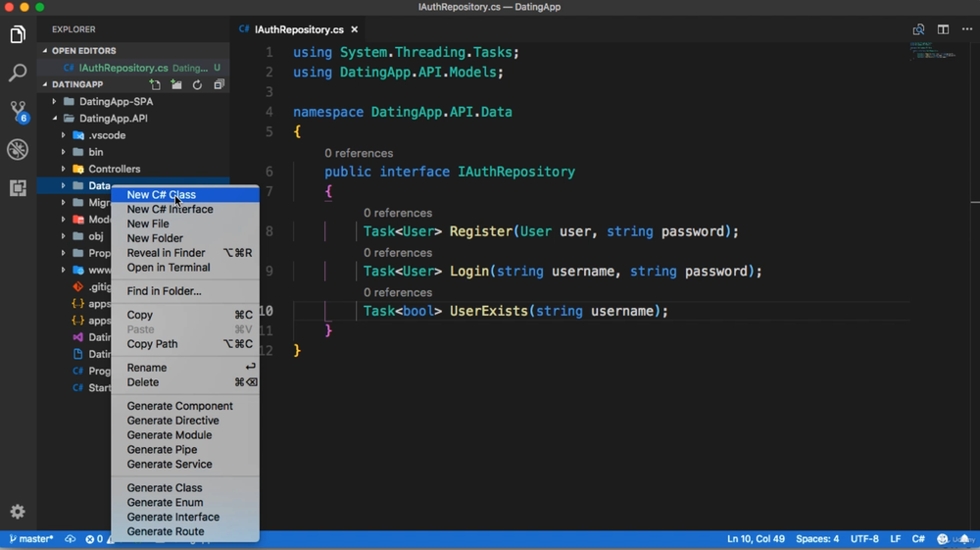Expand the obj folder

[63, 236]
